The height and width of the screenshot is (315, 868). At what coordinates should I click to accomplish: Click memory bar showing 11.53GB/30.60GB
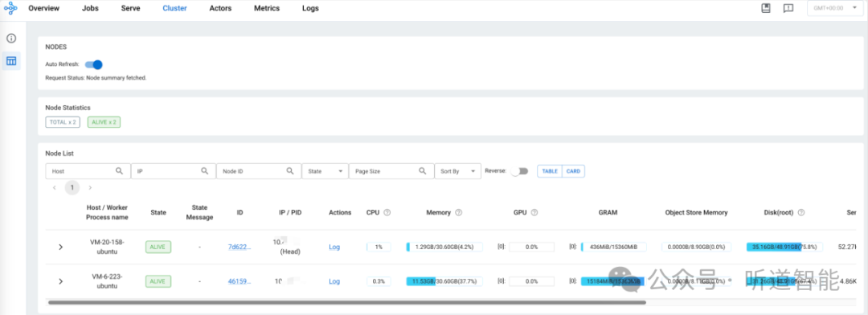coord(444,281)
